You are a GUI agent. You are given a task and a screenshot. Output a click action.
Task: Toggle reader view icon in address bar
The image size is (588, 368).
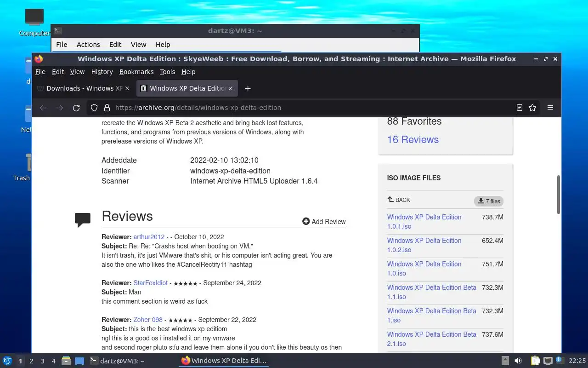coord(519,108)
